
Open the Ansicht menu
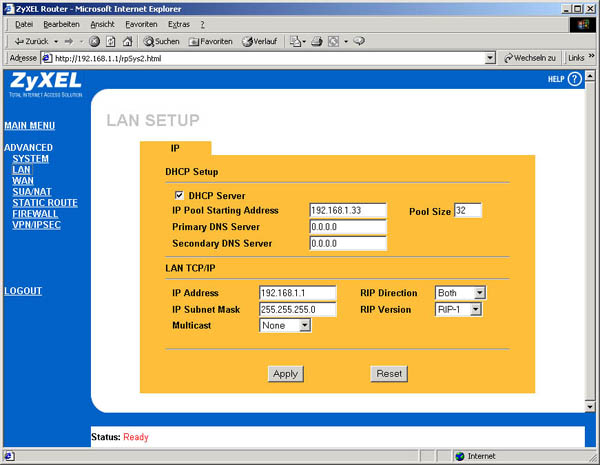point(102,23)
